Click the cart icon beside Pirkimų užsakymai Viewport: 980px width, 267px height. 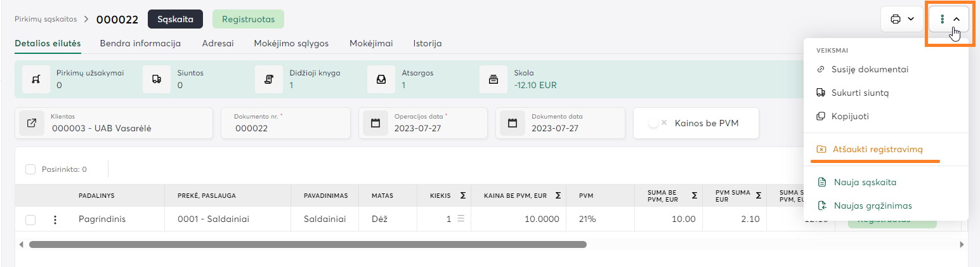[36, 79]
